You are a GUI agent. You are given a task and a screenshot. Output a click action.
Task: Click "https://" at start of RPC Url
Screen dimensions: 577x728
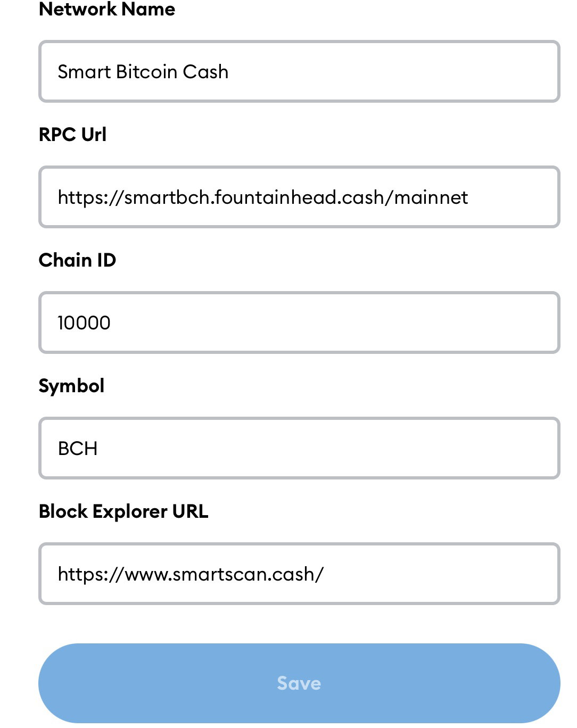(90, 197)
